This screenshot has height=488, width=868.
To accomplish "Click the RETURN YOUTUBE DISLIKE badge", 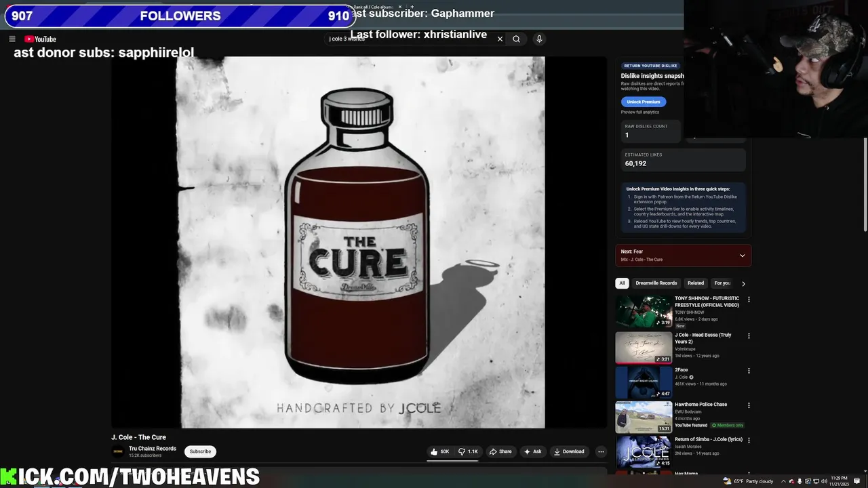I will (x=650, y=66).
